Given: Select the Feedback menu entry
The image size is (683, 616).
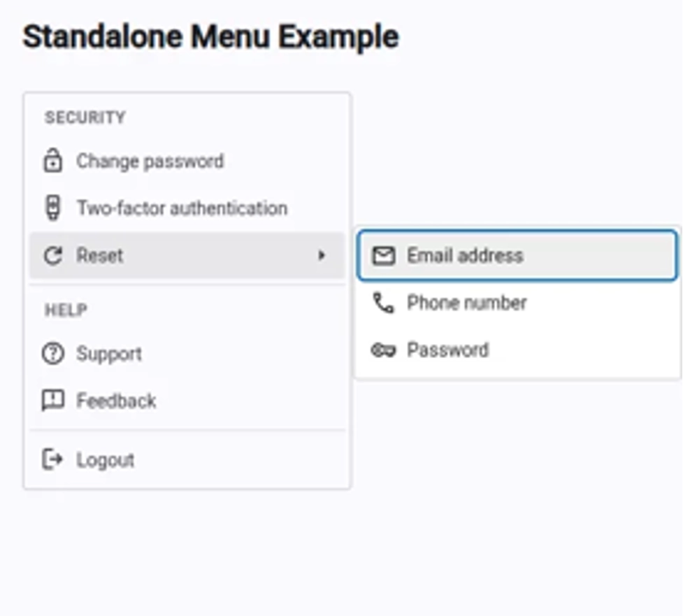Looking at the screenshot, I should tap(116, 401).
